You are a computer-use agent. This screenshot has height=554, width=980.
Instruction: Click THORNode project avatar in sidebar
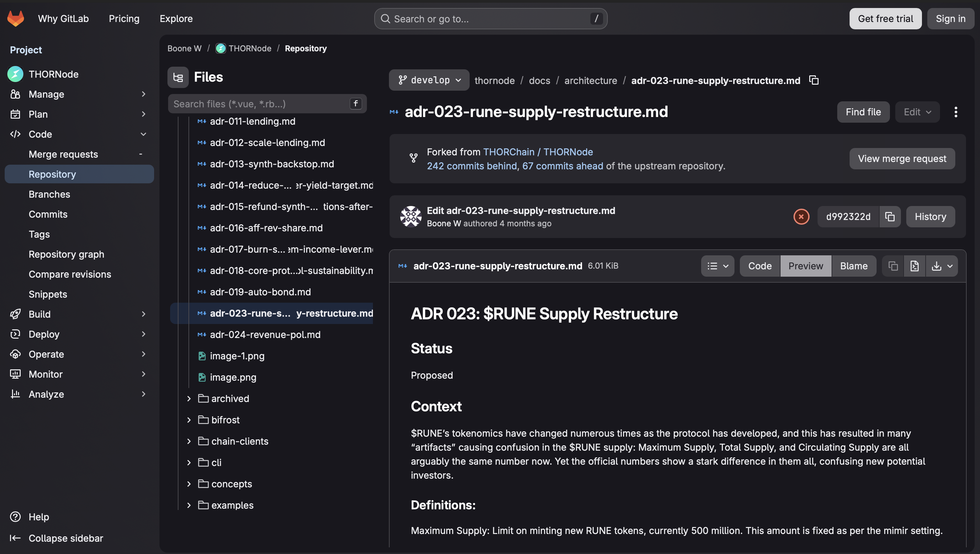(15, 74)
